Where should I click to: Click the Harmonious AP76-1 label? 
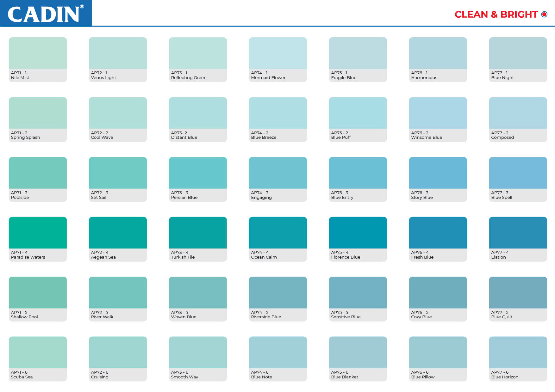tap(424, 78)
